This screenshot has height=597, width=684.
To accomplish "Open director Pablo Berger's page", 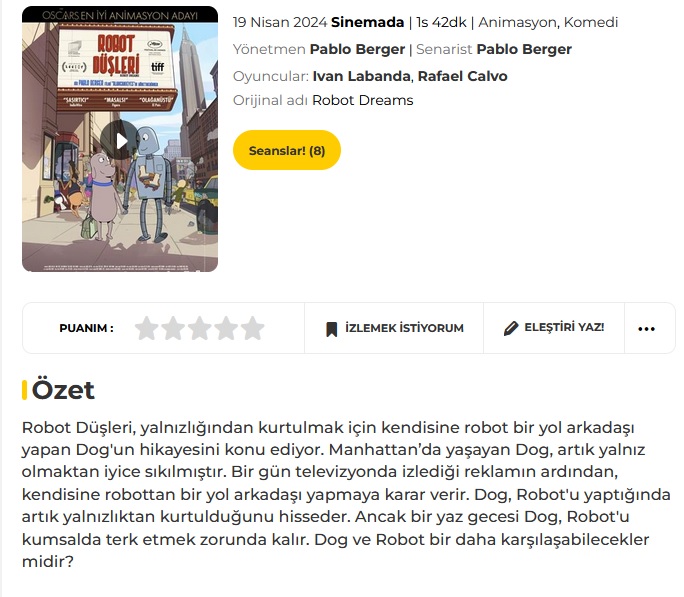I will 357,49.
